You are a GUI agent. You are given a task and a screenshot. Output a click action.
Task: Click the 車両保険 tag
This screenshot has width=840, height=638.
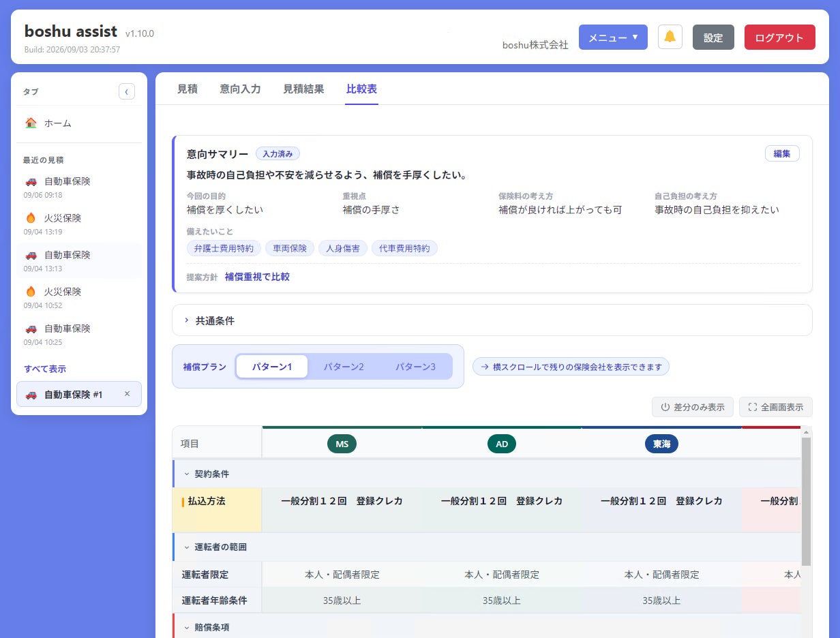pyautogui.click(x=290, y=249)
